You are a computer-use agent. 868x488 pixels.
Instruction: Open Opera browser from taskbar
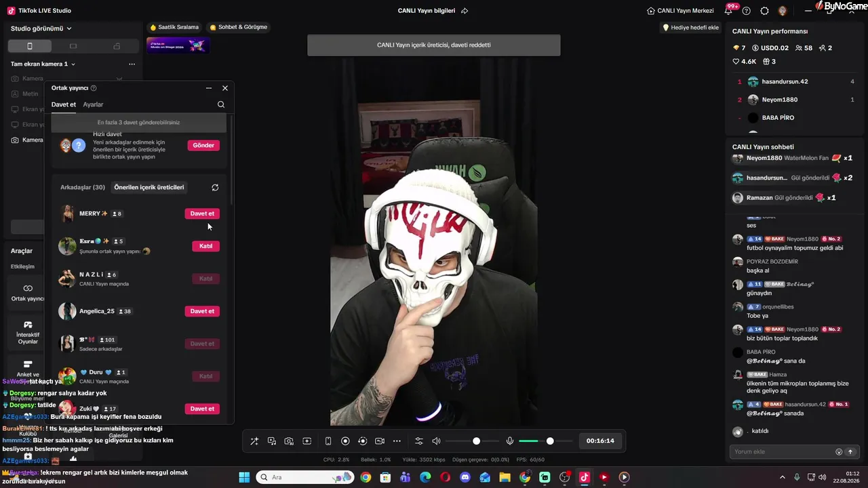click(x=445, y=477)
